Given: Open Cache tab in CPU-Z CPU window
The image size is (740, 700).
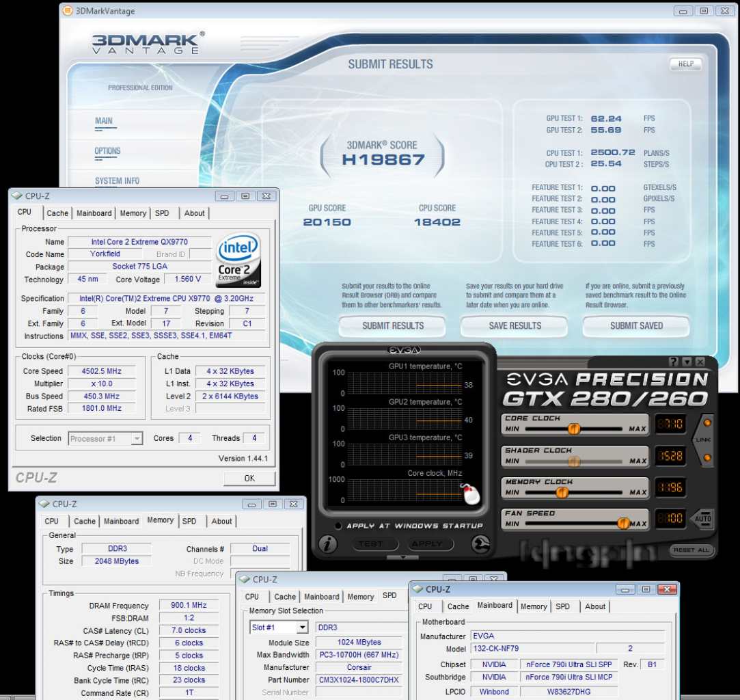Looking at the screenshot, I should pyautogui.click(x=57, y=213).
